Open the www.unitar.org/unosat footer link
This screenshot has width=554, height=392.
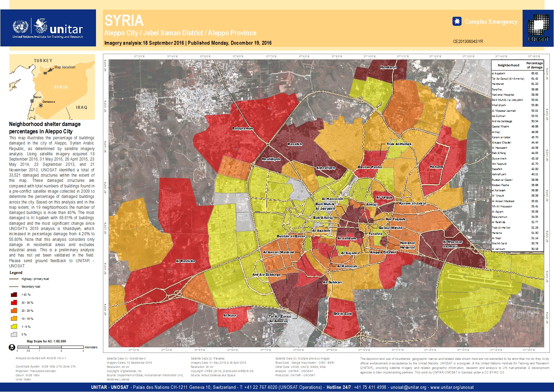point(452,387)
